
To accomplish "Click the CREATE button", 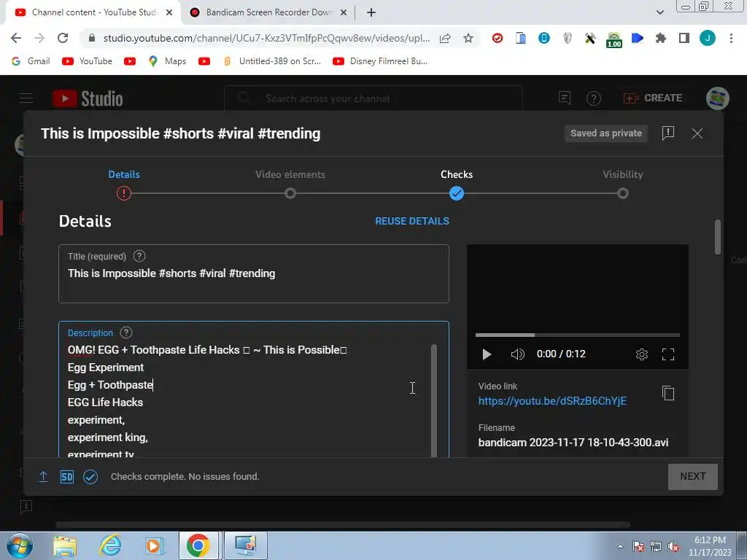I will pyautogui.click(x=653, y=98).
